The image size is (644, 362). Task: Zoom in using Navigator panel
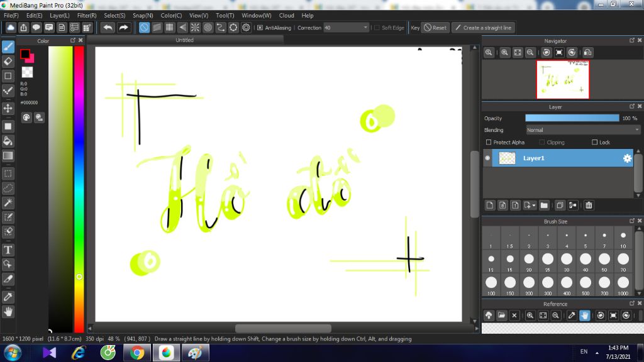tap(505, 53)
